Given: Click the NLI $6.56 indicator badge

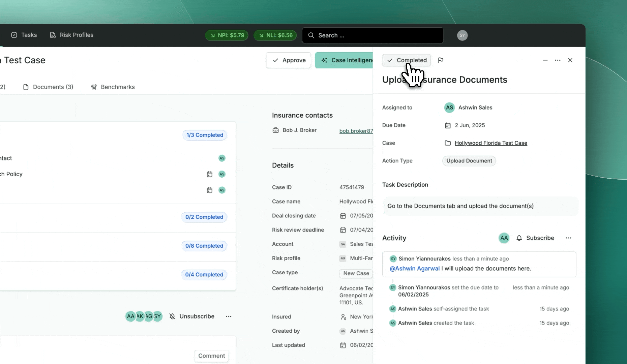Looking at the screenshot, I should coord(275,35).
